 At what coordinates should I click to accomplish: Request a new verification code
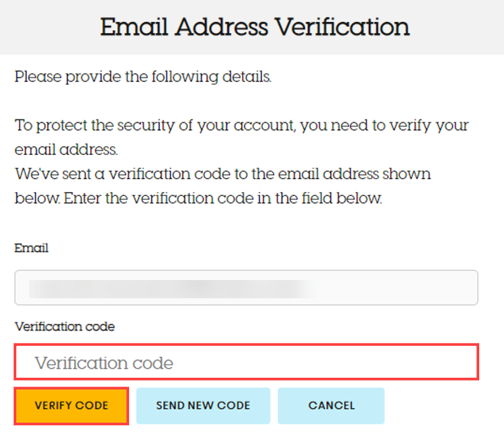pos(203,405)
